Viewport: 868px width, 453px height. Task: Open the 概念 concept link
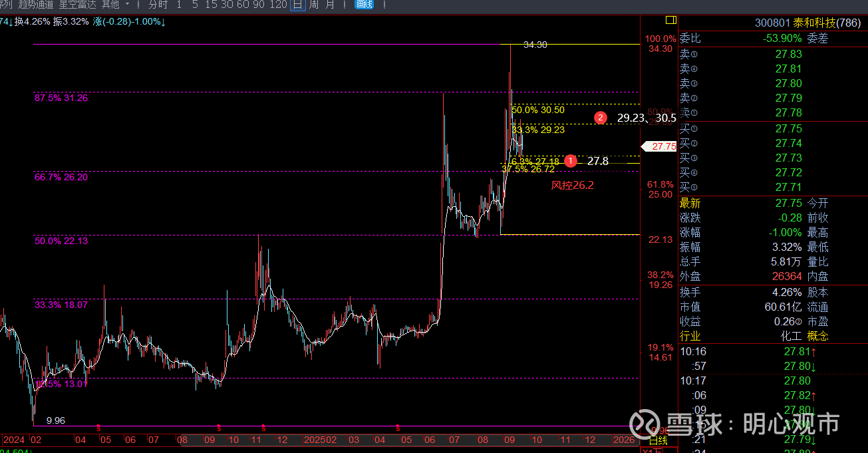coord(818,337)
